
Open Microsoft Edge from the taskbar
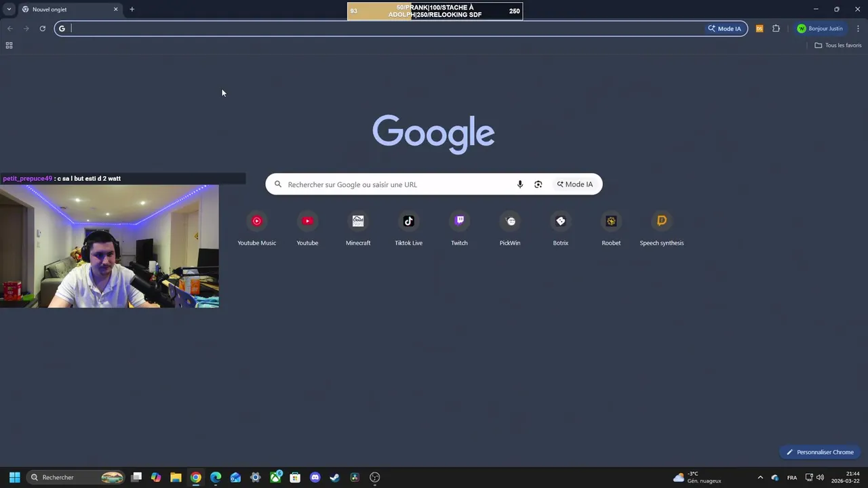216,477
